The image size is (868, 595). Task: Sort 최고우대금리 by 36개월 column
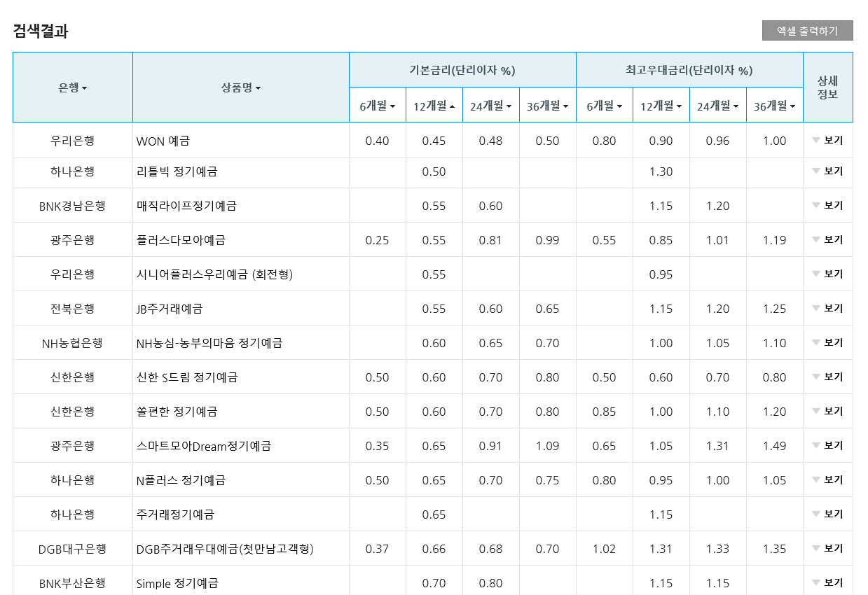pyautogui.click(x=775, y=106)
